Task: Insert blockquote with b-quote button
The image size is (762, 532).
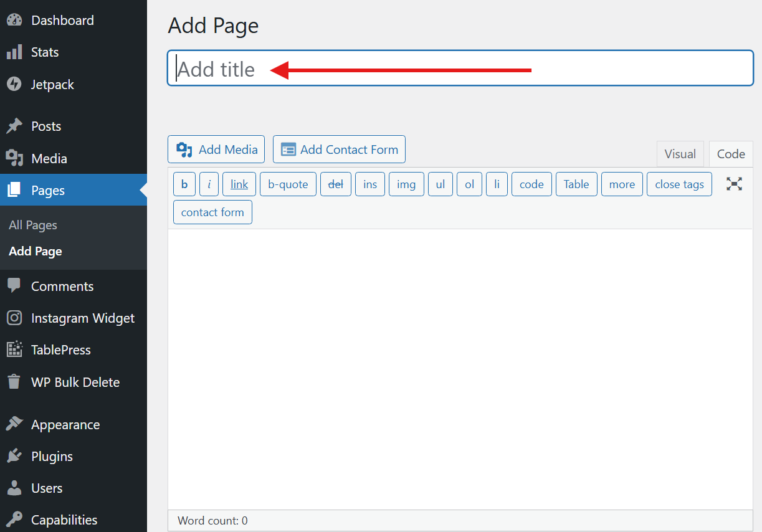Action: tap(288, 184)
